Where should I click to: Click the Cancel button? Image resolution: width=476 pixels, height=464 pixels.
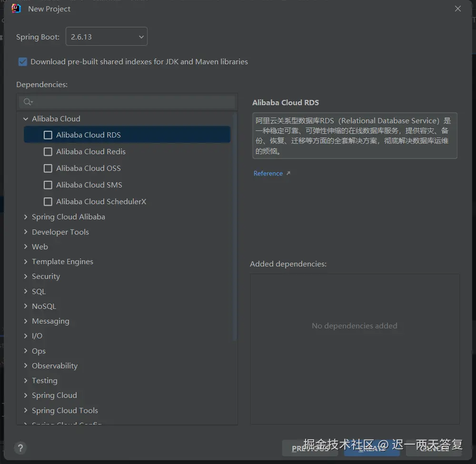(434, 448)
